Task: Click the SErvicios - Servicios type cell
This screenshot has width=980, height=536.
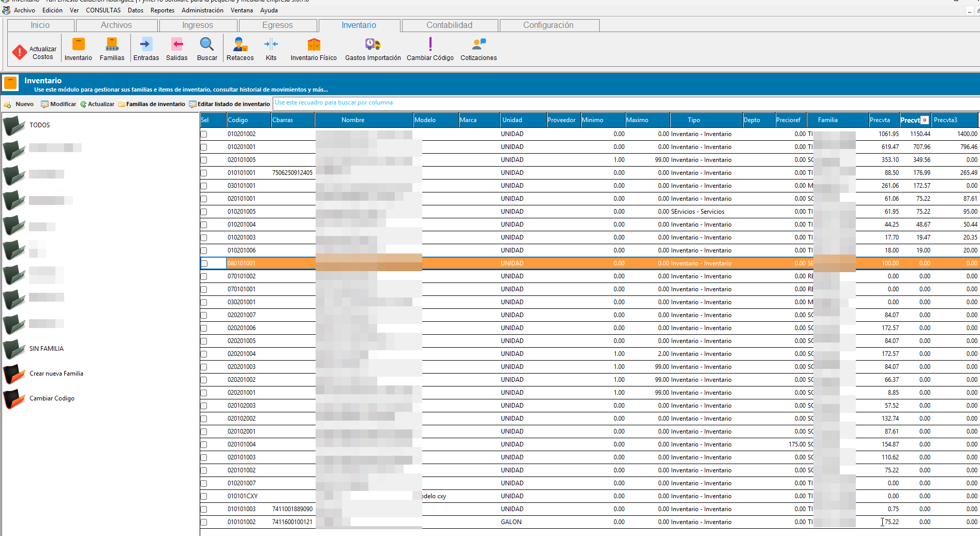Action: tap(697, 212)
